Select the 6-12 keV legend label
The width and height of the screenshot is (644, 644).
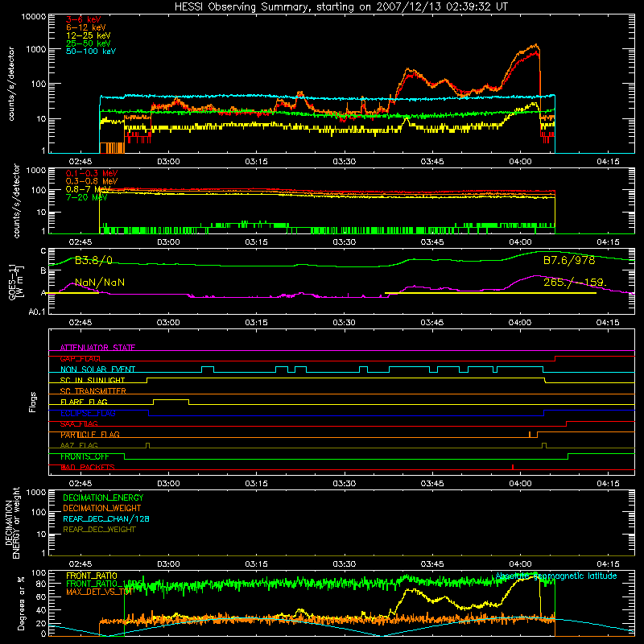(x=86, y=27)
